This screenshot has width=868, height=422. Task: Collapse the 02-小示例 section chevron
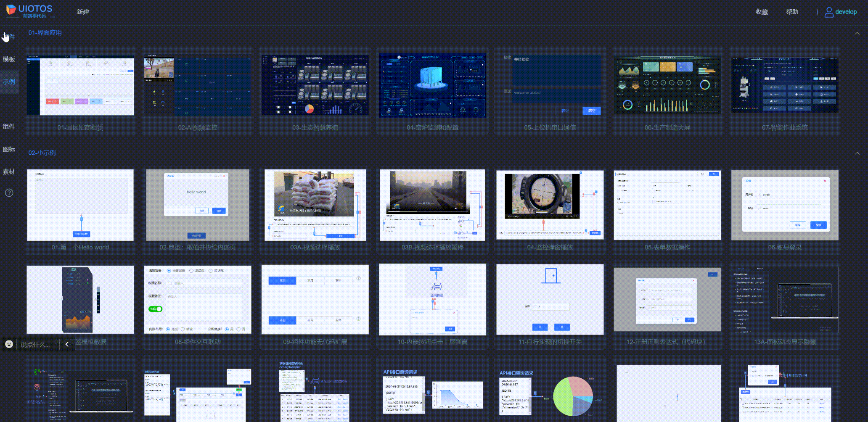(857, 153)
